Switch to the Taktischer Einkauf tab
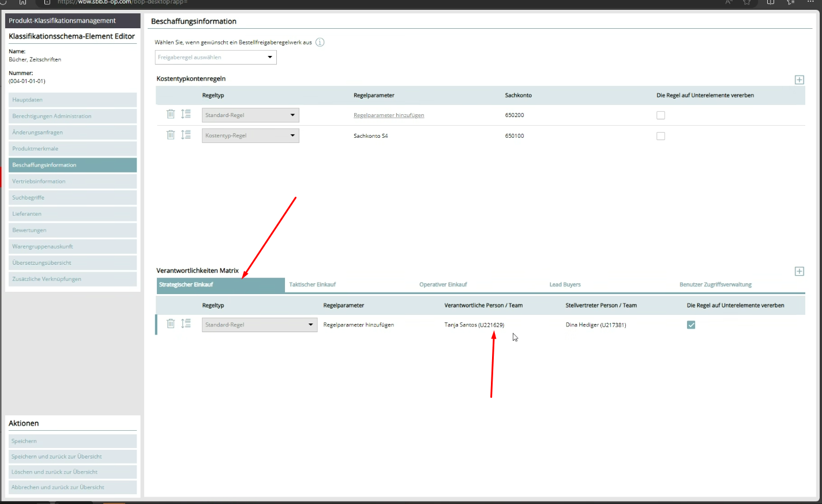This screenshot has width=822, height=504. click(x=313, y=285)
